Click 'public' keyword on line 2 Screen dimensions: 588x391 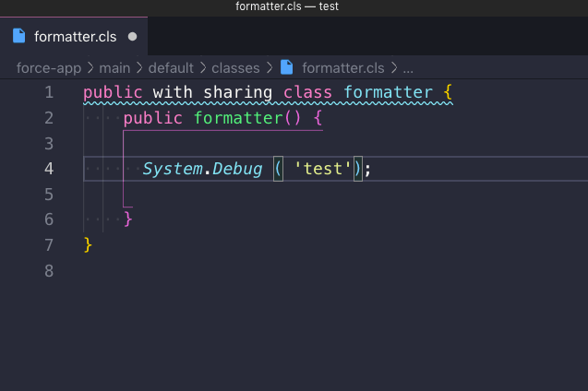point(153,118)
